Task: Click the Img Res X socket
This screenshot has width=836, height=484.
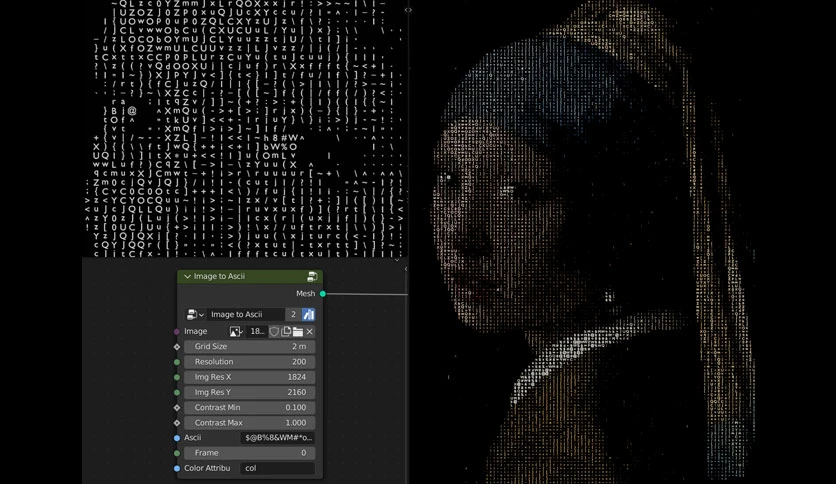Action: click(177, 377)
